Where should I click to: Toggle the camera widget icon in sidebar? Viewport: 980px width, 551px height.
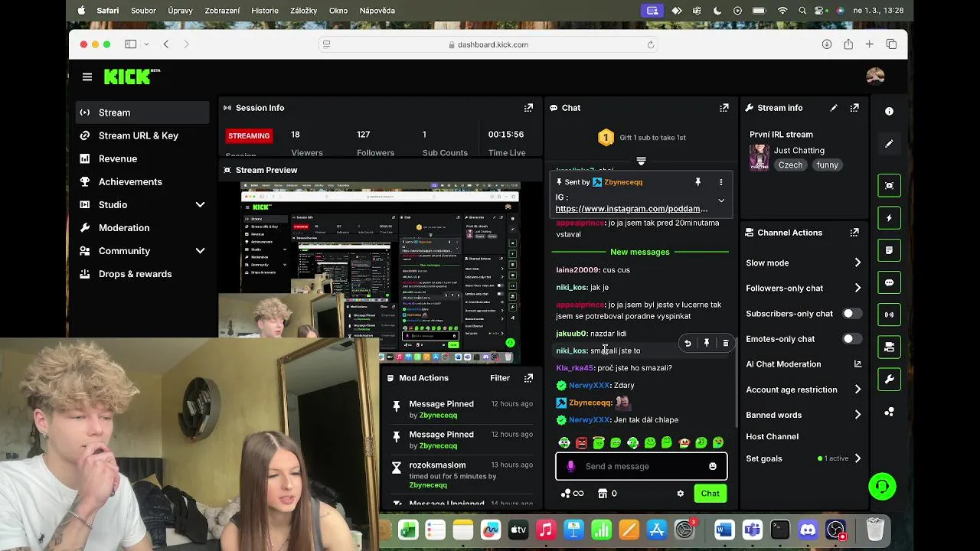pyautogui.click(x=889, y=347)
